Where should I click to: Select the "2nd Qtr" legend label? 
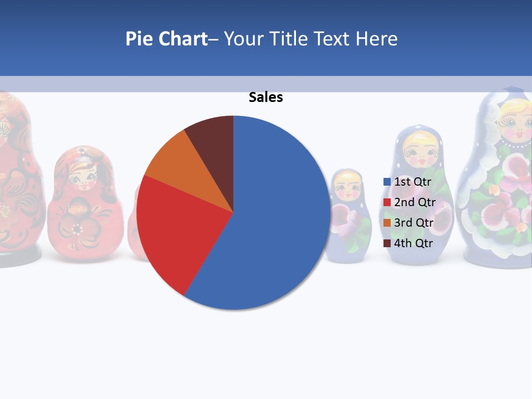(x=415, y=202)
